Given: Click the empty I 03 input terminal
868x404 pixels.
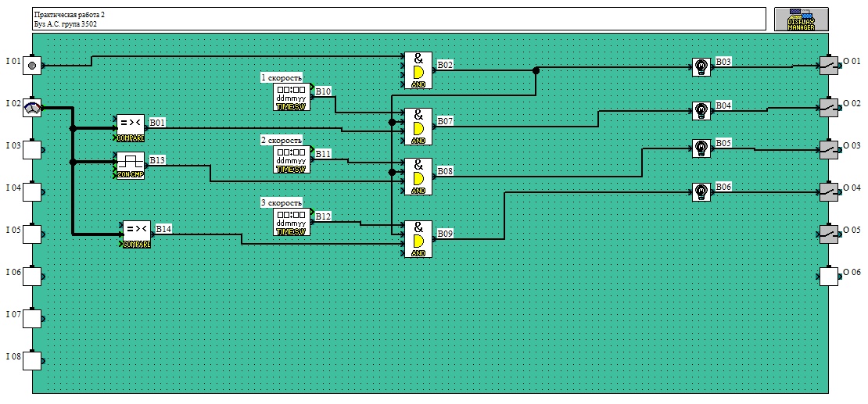Looking at the screenshot, I should (x=32, y=149).
